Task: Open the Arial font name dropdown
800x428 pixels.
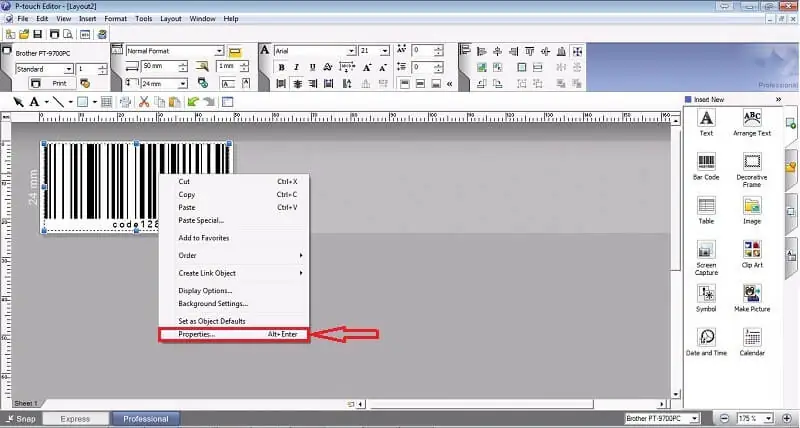Action: 349,50
